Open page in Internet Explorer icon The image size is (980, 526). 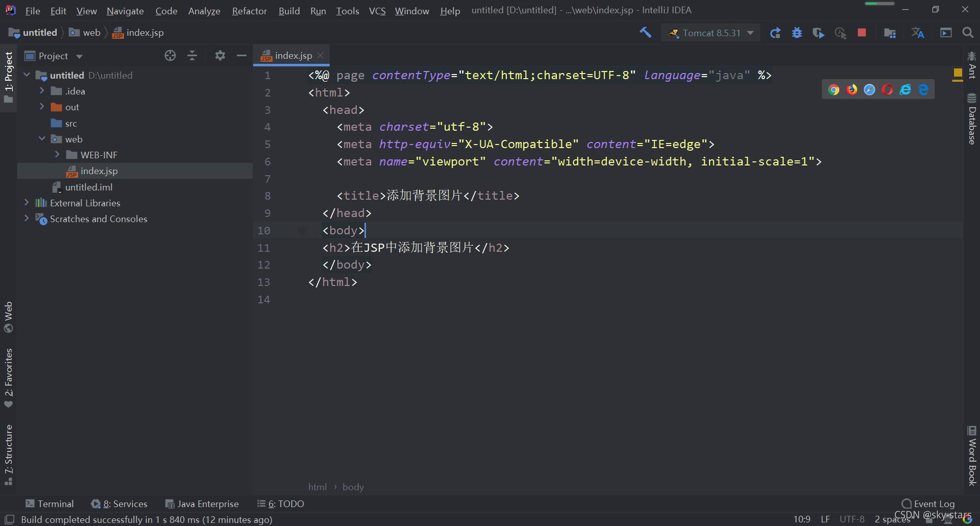pos(905,90)
